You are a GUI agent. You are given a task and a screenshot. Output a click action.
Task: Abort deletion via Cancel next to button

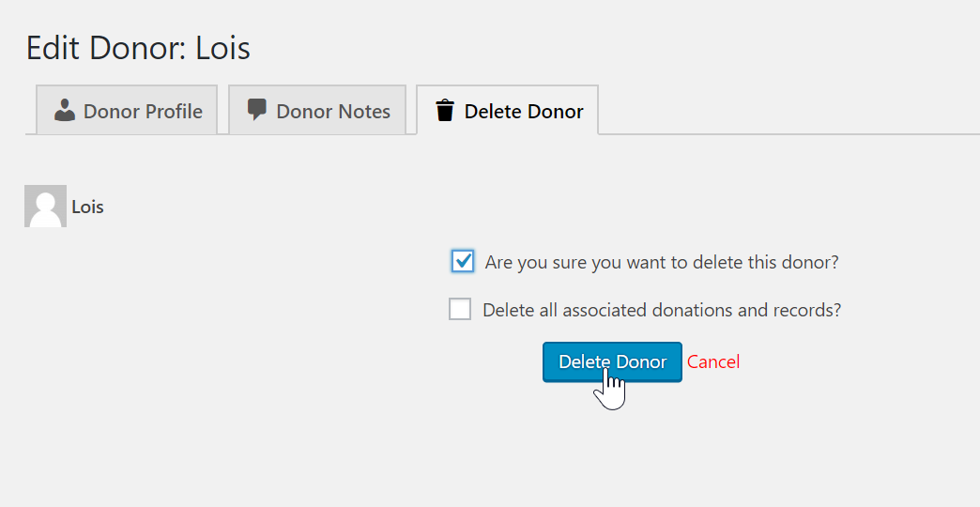point(713,361)
